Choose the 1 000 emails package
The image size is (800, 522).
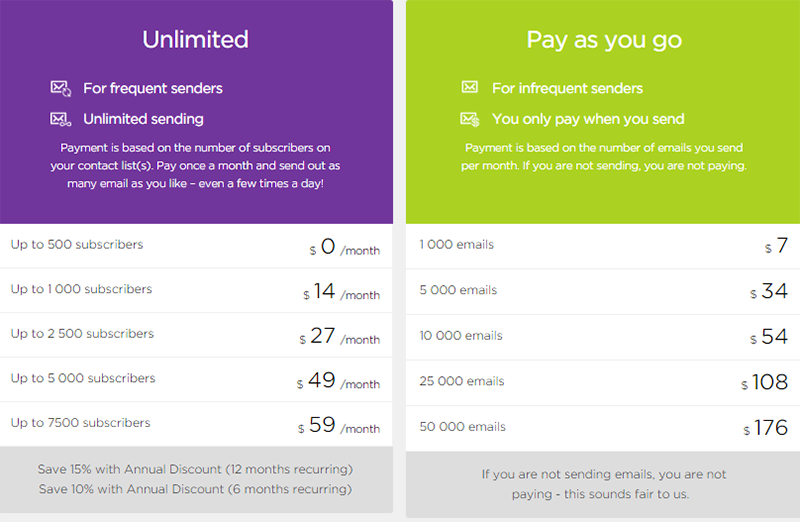pos(457,245)
